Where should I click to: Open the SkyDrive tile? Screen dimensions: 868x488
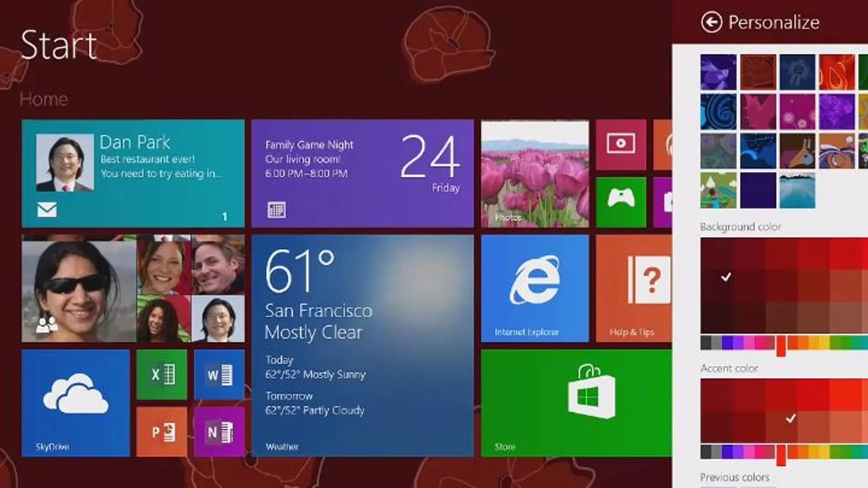coord(75,403)
